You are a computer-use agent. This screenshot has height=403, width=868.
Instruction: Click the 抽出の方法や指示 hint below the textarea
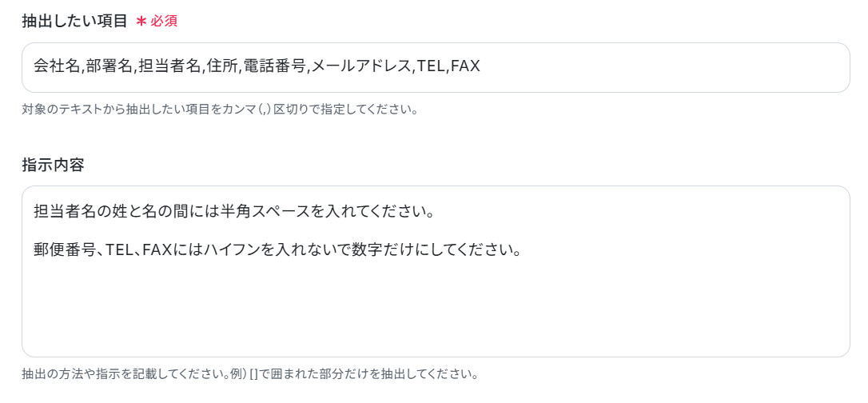[249, 373]
